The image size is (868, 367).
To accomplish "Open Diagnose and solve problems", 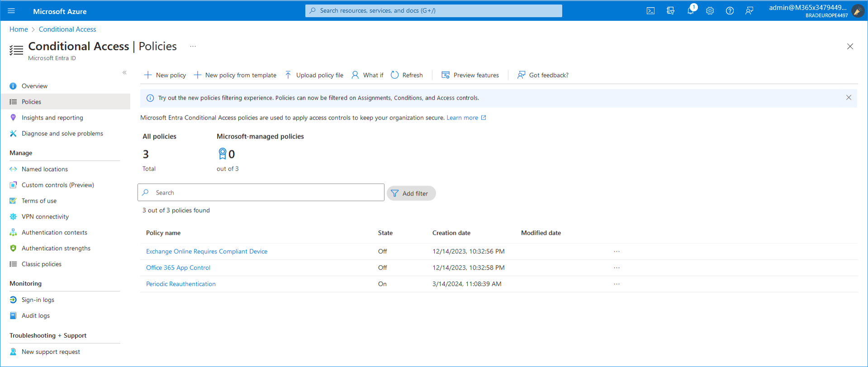I will 62,133.
